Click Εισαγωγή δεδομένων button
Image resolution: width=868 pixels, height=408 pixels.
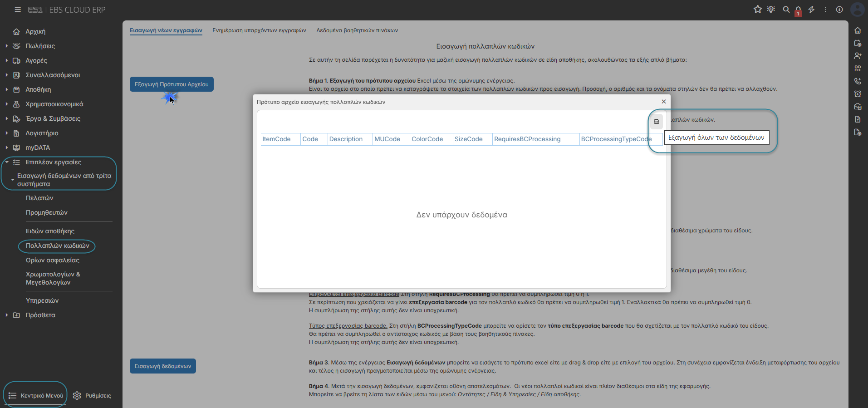tap(163, 366)
